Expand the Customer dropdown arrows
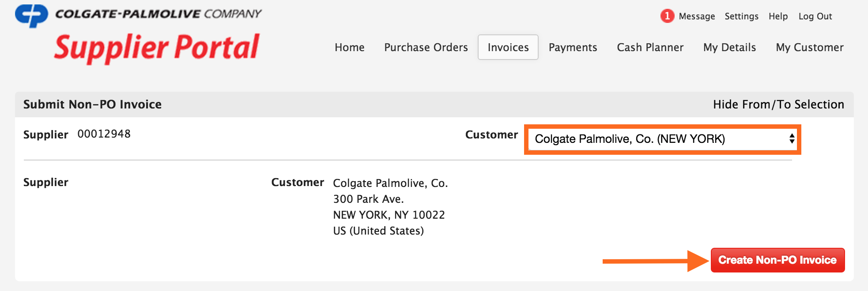The height and width of the screenshot is (291, 868). tap(792, 139)
